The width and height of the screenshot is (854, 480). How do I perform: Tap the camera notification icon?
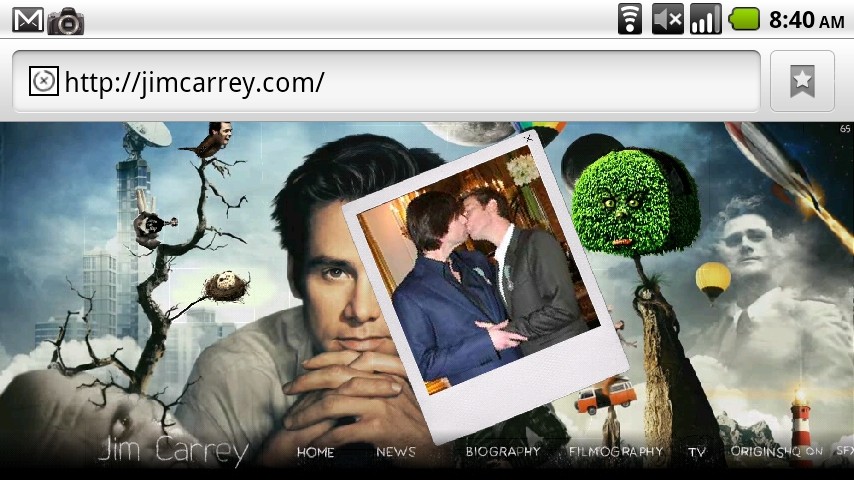coord(66,20)
